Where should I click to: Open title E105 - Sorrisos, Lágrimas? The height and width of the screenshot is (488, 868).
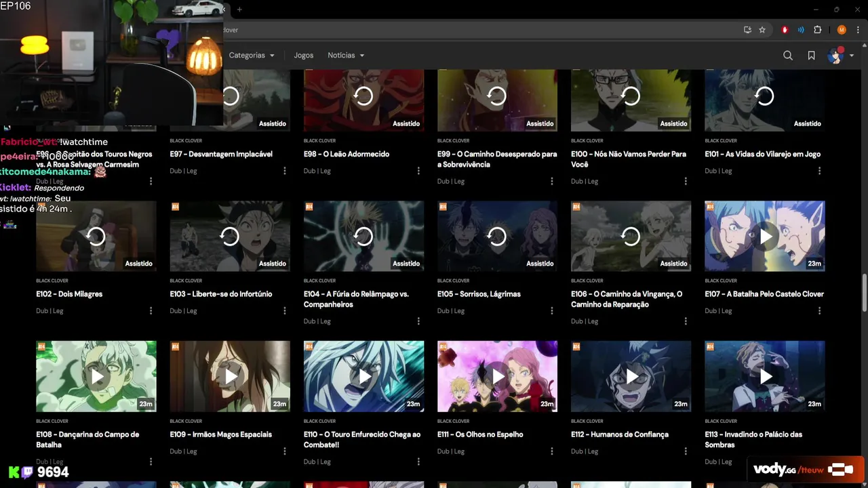coord(479,294)
